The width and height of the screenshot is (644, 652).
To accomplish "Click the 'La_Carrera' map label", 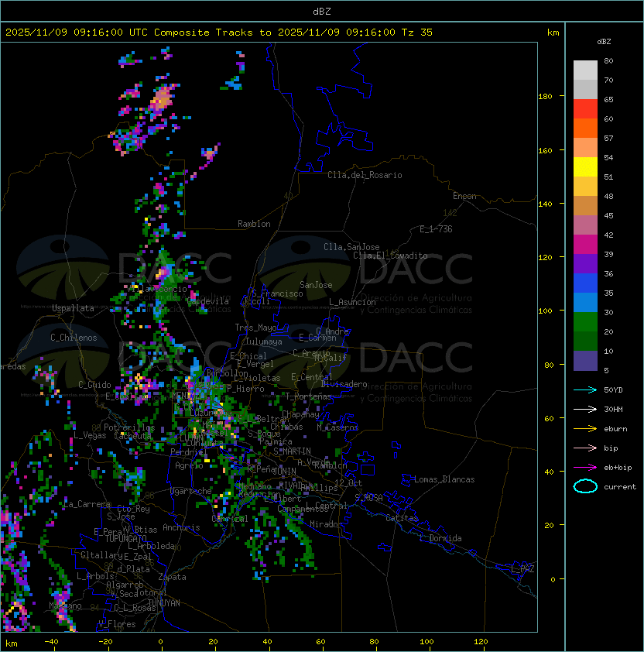I will (87, 504).
